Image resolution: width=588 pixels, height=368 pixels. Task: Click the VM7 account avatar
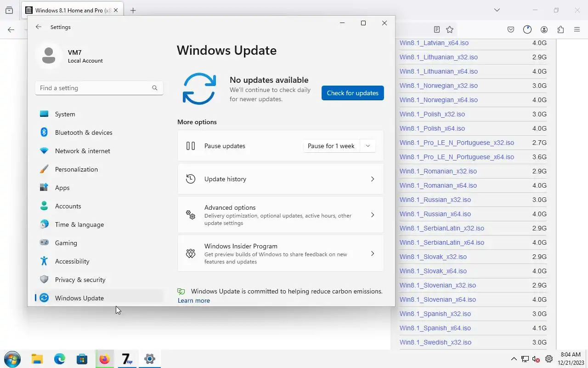(49, 56)
